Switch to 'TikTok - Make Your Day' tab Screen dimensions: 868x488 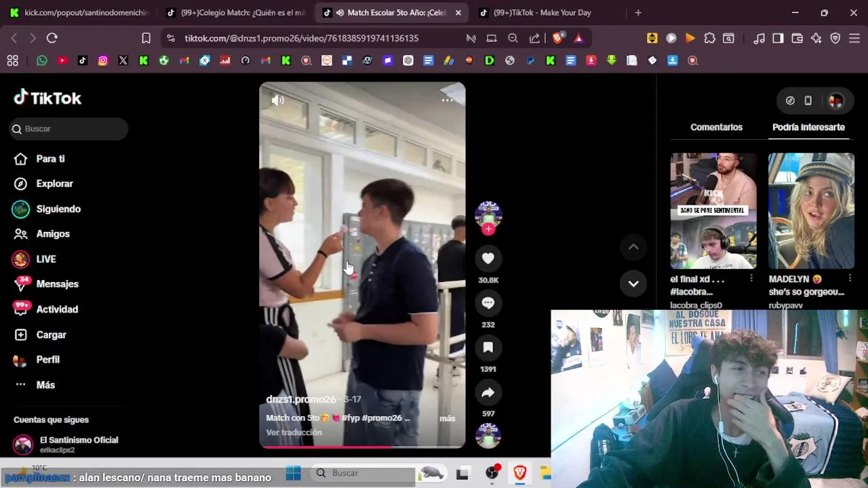click(x=548, y=12)
